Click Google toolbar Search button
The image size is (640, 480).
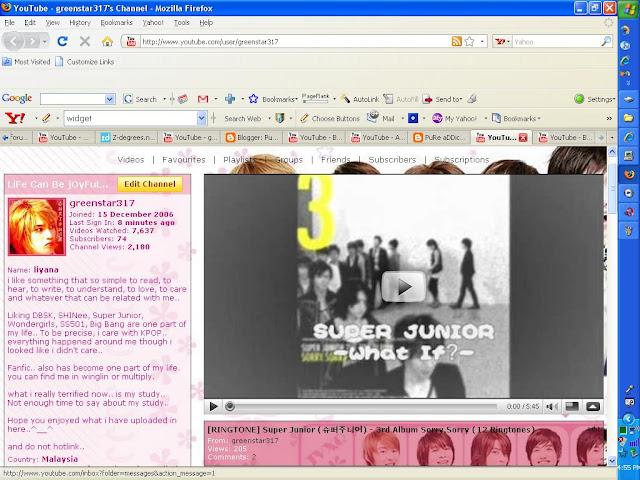(140, 99)
